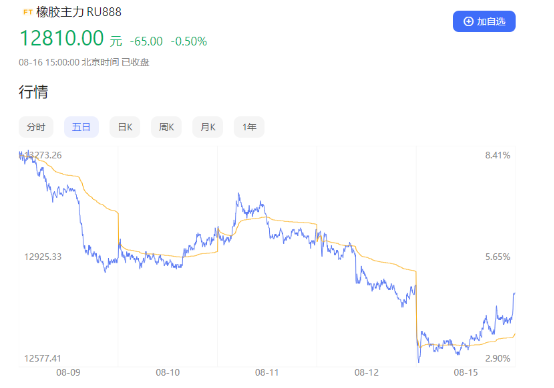Click the -0.50% change percentage
This screenshot has width=554, height=388.
pos(189,42)
